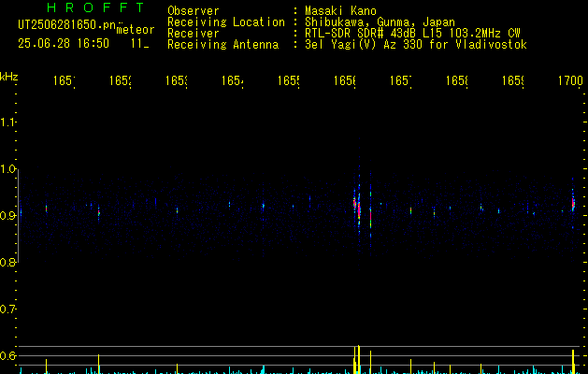Select the filename UT2506281650.pn text
This screenshot has width=588, height=374.
click(66, 25)
